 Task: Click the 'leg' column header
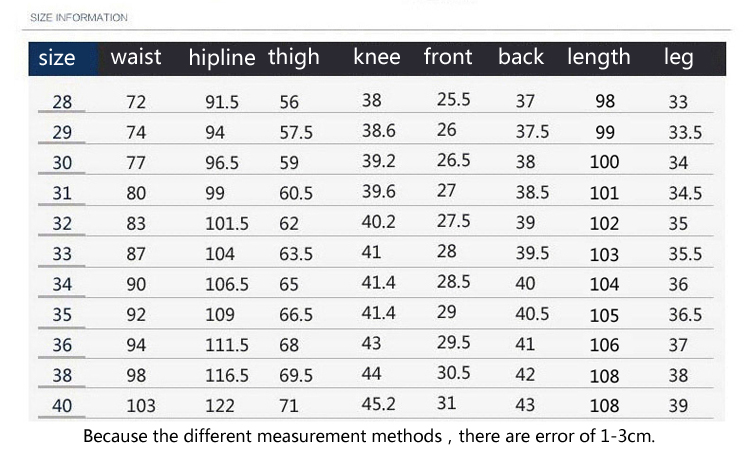[x=678, y=58]
